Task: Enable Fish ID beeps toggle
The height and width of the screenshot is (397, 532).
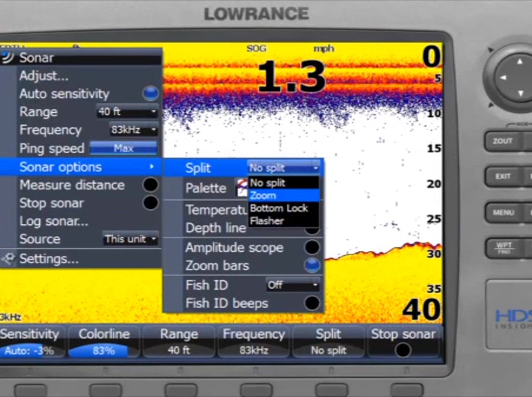Action: [312, 303]
